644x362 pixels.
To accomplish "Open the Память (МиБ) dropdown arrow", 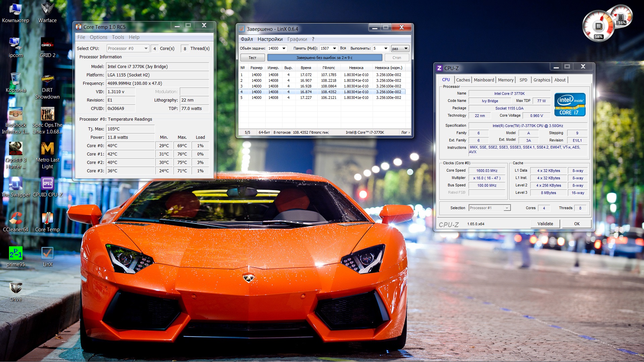I will click(x=334, y=49).
